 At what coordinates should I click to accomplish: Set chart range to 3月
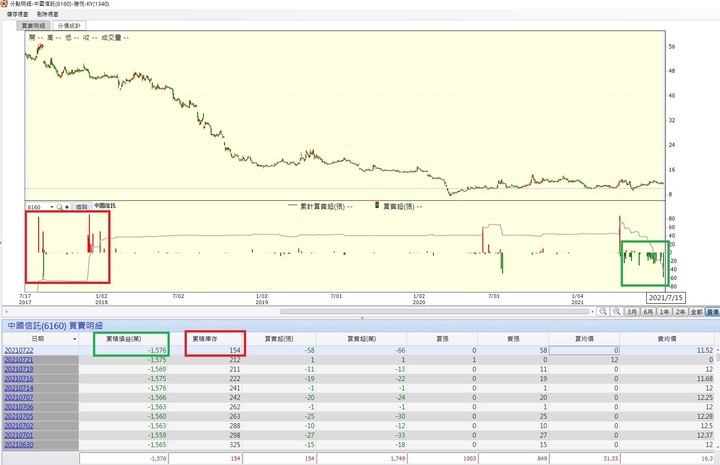tap(632, 312)
